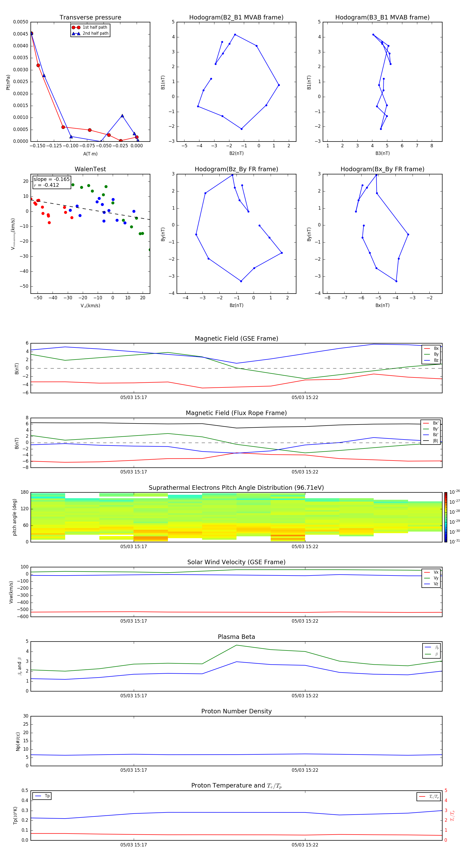The image size is (473, 868).
Task: Click the 'Magnetic Field (GSE Frame)' title
Action: [236, 339]
